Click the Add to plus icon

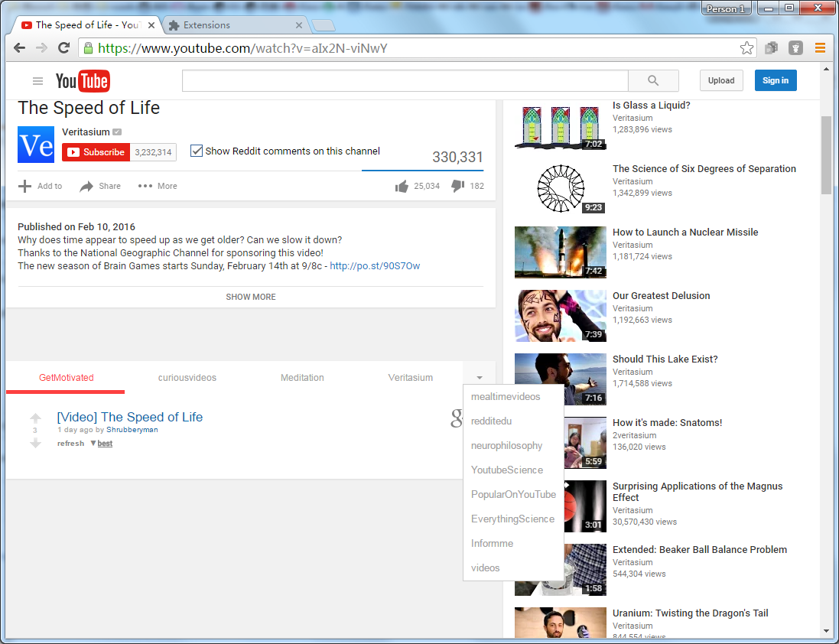[24, 186]
